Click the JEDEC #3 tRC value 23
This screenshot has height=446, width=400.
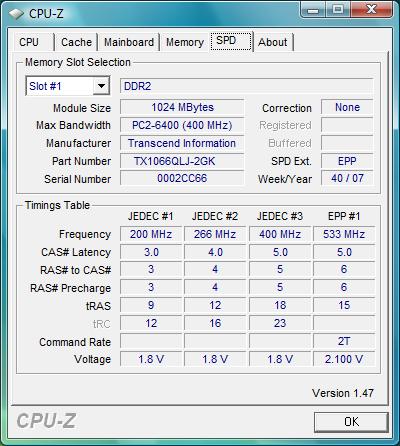(280, 323)
